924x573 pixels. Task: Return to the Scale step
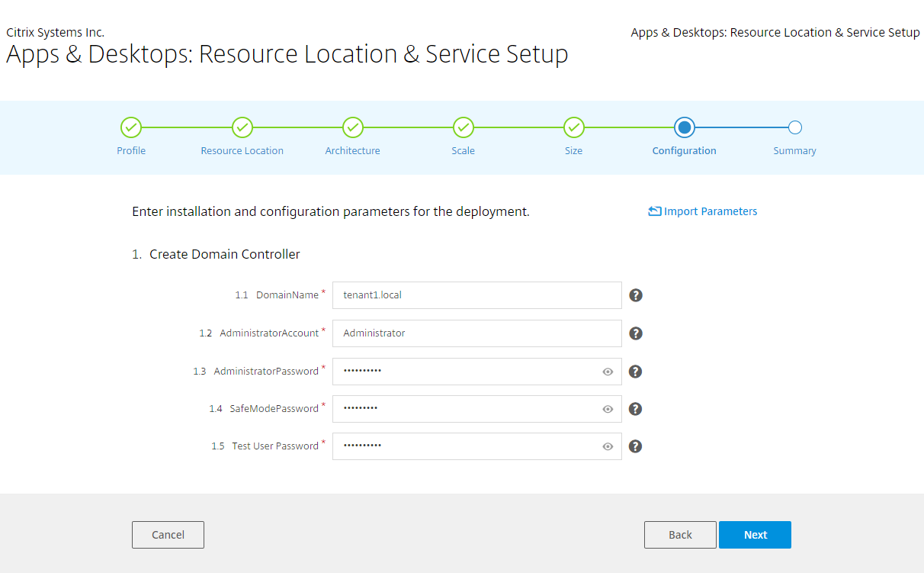click(x=463, y=127)
